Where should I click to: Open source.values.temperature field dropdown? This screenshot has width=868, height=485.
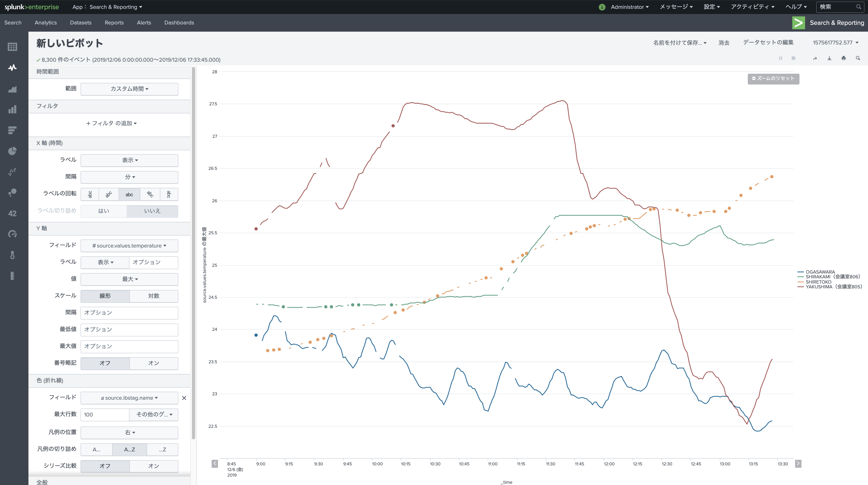(129, 246)
